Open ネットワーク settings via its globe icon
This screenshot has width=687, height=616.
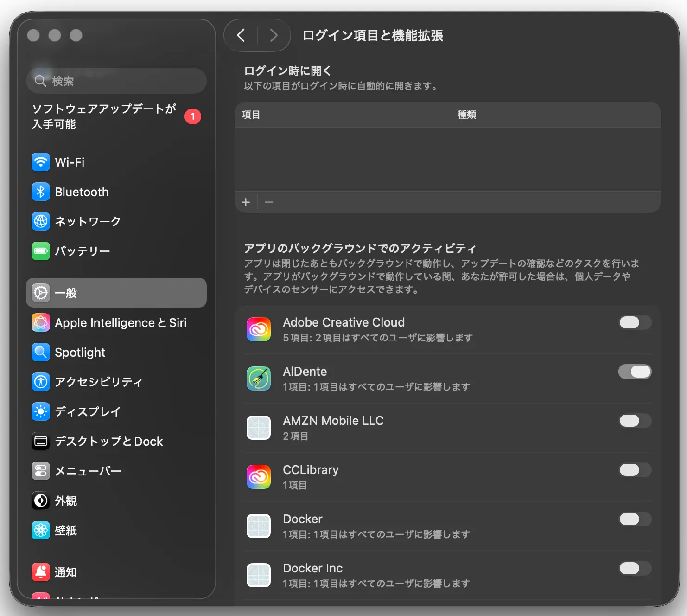pyautogui.click(x=41, y=221)
